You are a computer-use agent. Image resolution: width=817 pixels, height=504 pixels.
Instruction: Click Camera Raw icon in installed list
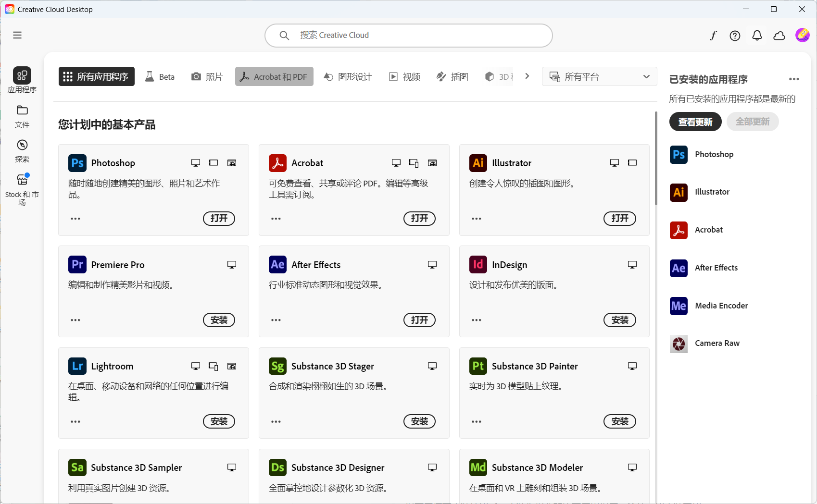pos(679,343)
